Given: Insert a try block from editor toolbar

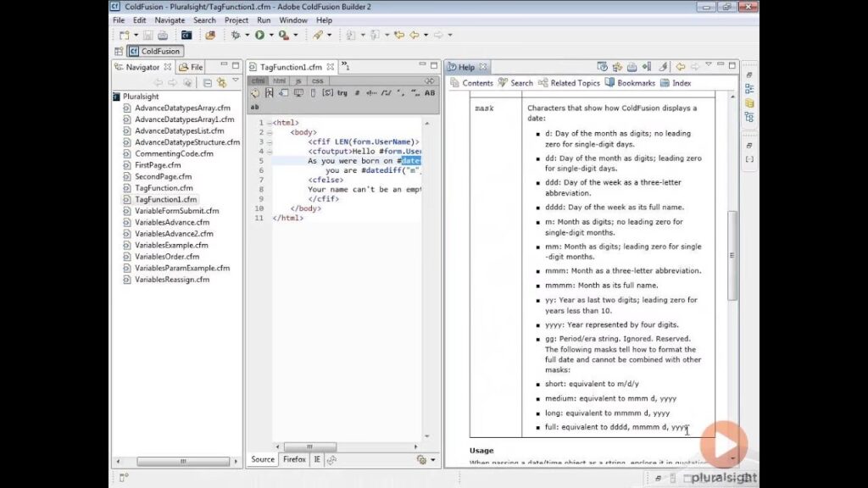Looking at the screenshot, I should coord(342,93).
